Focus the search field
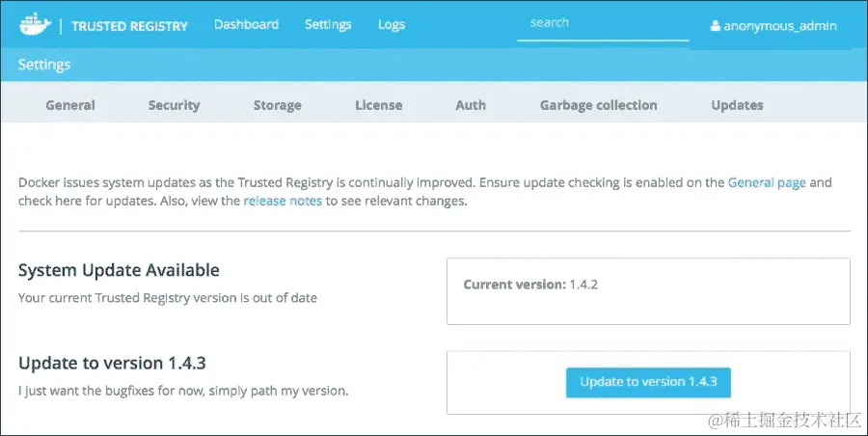This screenshot has width=868, height=436. pos(603,23)
